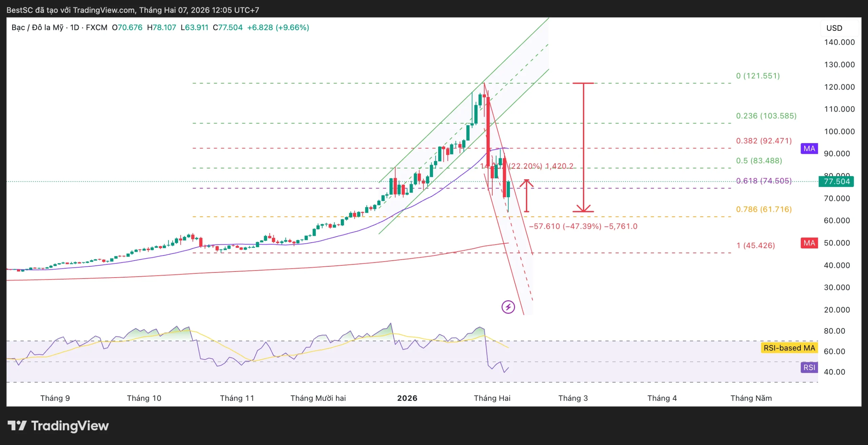Click the purple RSI label tag
Viewport: 868px width, 445px height.
(x=809, y=367)
